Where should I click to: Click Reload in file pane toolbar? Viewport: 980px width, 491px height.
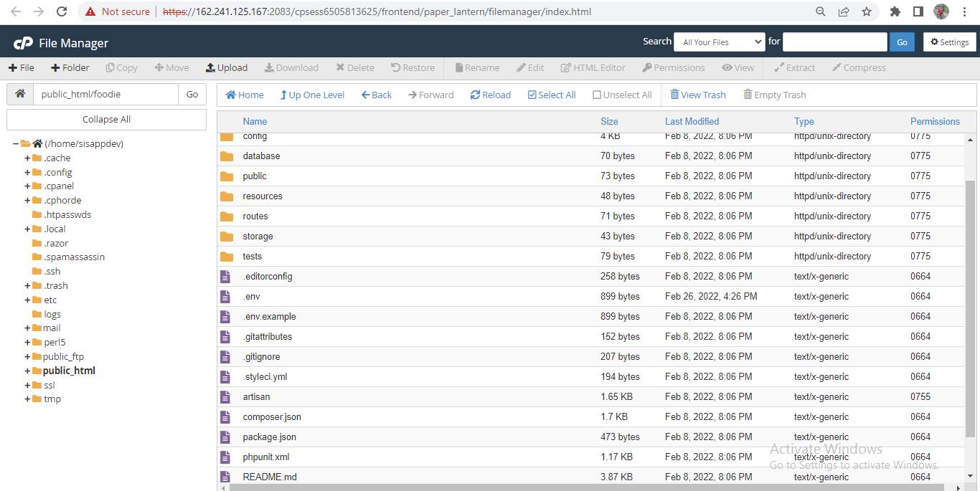(x=491, y=95)
